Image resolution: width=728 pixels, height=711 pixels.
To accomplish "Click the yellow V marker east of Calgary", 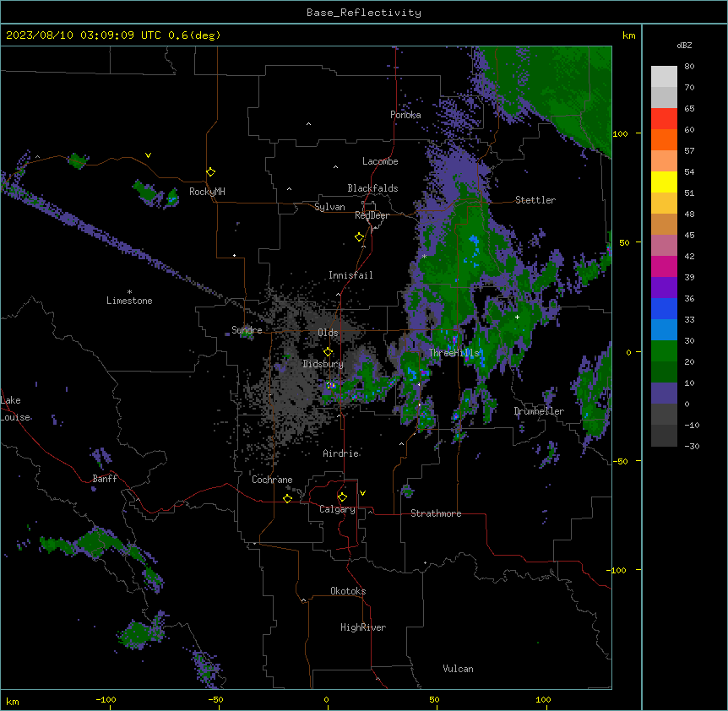I will pos(362,493).
